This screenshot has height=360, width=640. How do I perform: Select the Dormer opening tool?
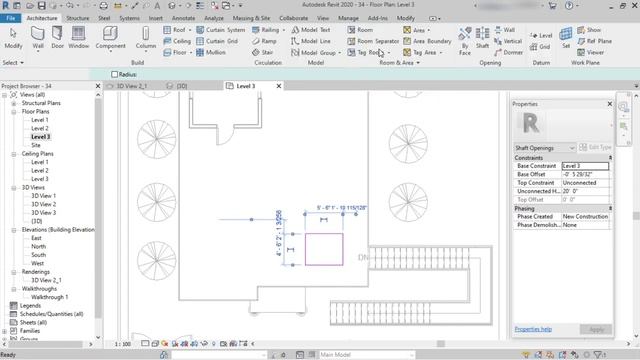point(509,52)
